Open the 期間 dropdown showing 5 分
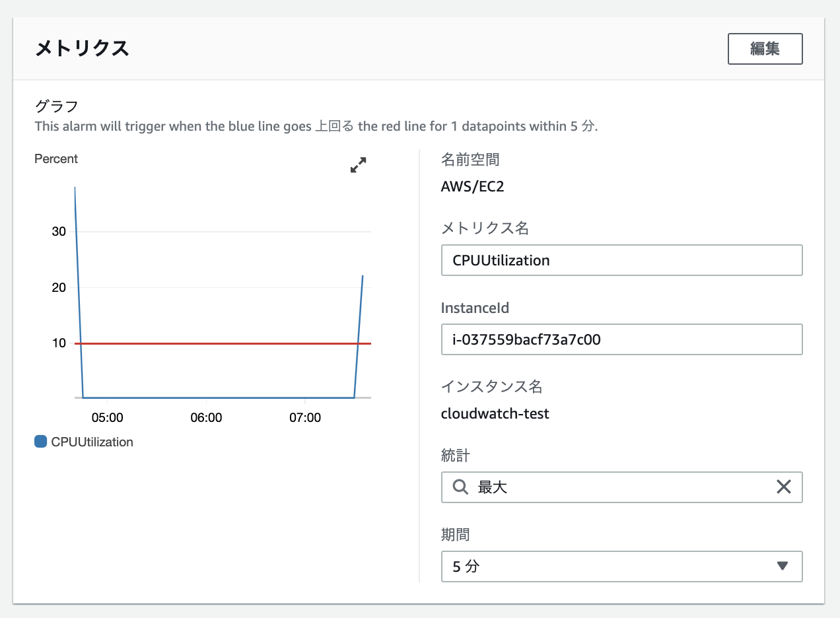Screen dimensions: 840x618 (621, 566)
